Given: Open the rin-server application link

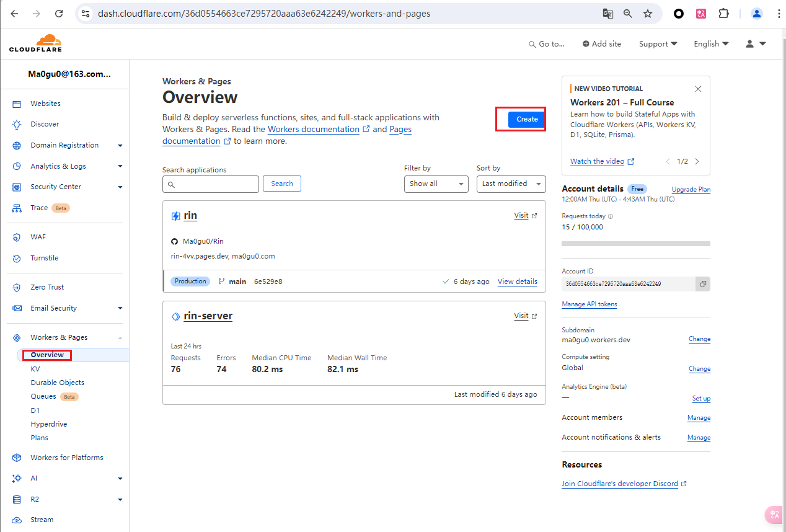Looking at the screenshot, I should coord(208,316).
